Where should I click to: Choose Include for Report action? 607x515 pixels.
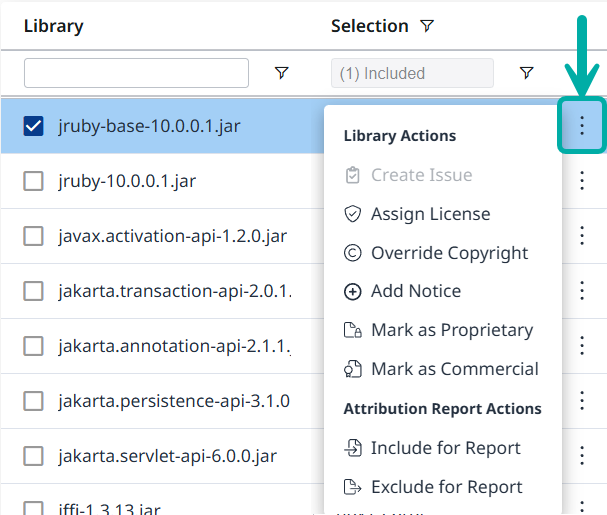(445, 448)
